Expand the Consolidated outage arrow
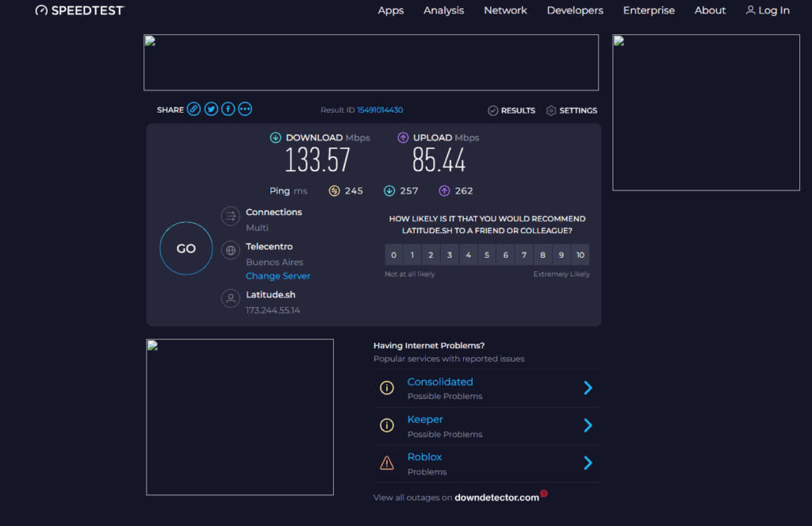812x526 pixels. 588,388
